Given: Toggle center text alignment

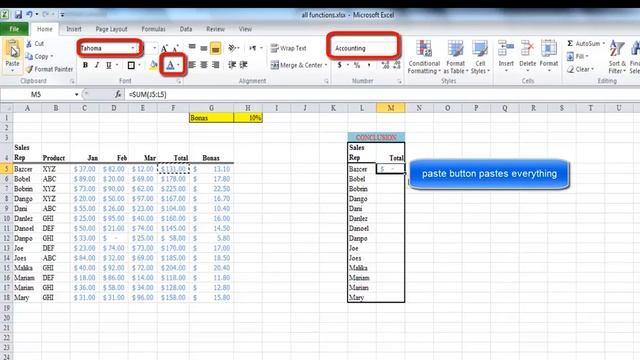Looking at the screenshot, I should (204, 65).
